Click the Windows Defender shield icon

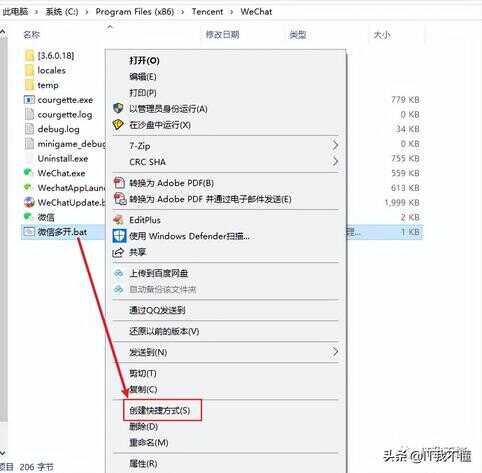pos(119,235)
